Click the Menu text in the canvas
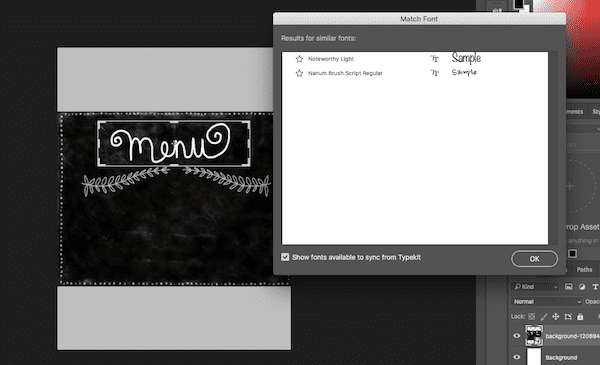Image resolution: width=600 pixels, height=365 pixels. pyautogui.click(x=170, y=143)
